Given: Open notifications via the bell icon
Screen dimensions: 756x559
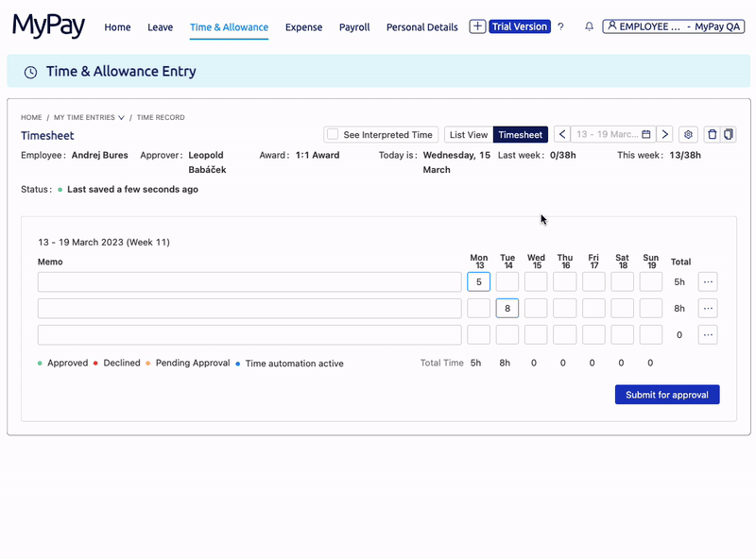Looking at the screenshot, I should tap(589, 26).
